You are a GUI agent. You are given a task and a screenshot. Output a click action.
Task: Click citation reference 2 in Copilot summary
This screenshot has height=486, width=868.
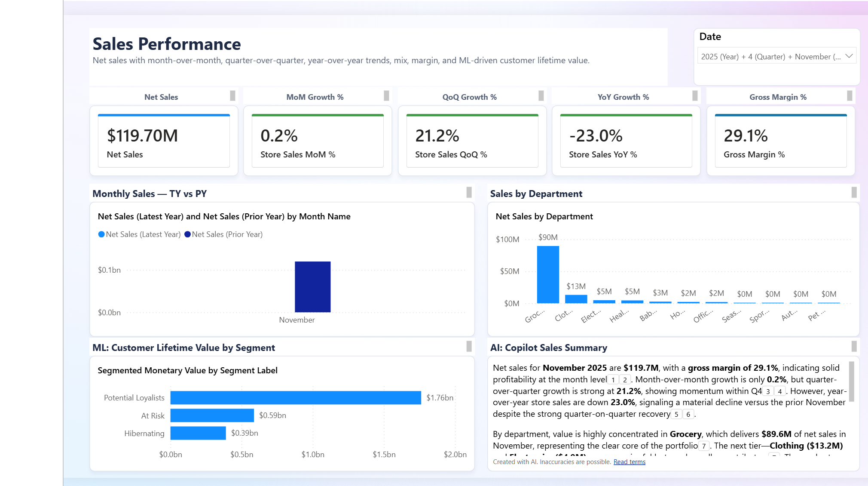pos(625,380)
